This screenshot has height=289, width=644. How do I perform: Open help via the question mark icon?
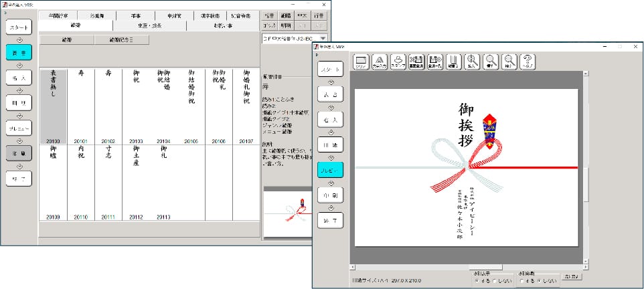(527, 62)
